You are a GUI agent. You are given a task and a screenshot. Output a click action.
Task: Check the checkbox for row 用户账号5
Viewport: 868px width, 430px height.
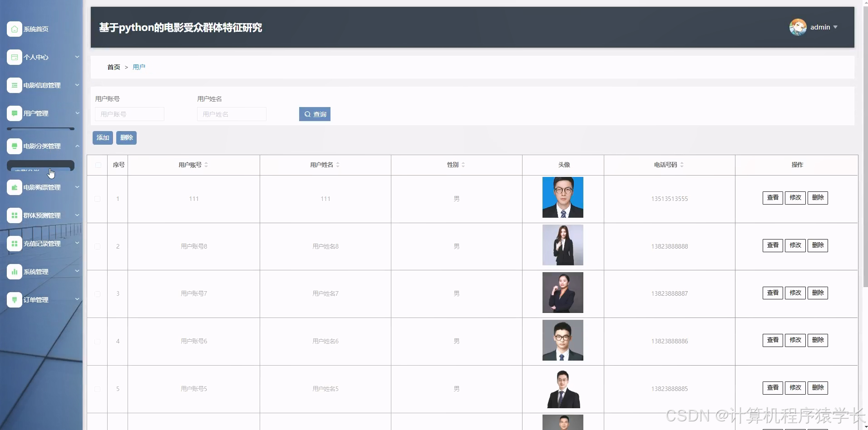click(97, 389)
